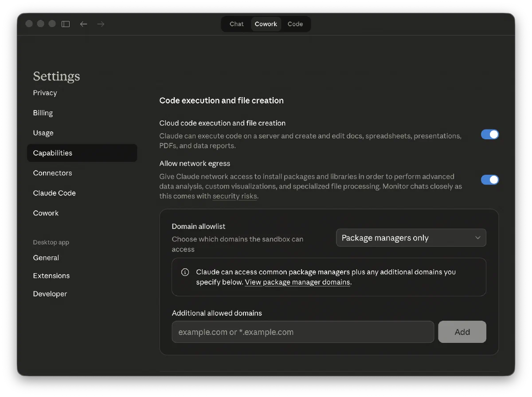This screenshot has height=397, width=532.
Task: Click the forward arrow icon
Action: coord(101,24)
